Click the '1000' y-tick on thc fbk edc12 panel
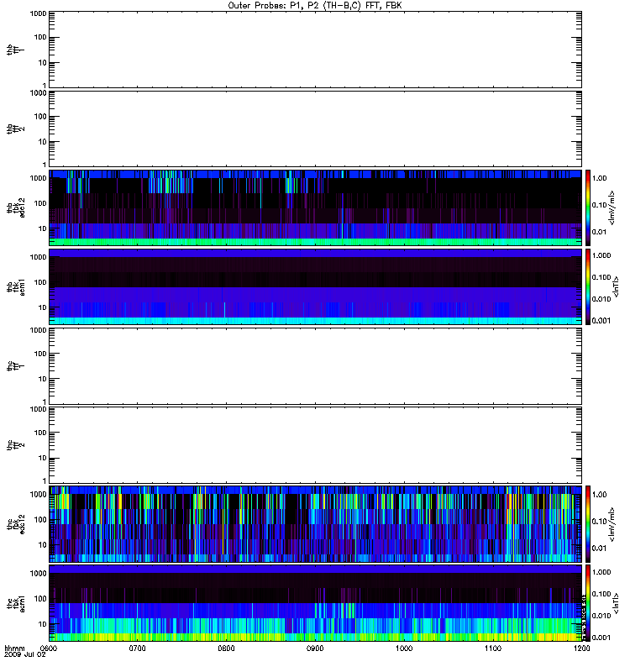 tap(38, 494)
